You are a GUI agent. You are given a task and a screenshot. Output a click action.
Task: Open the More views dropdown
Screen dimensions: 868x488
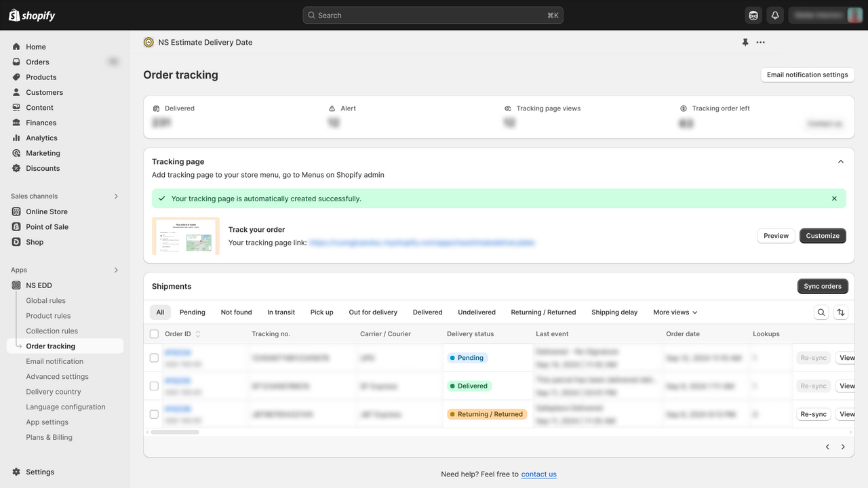[675, 312]
